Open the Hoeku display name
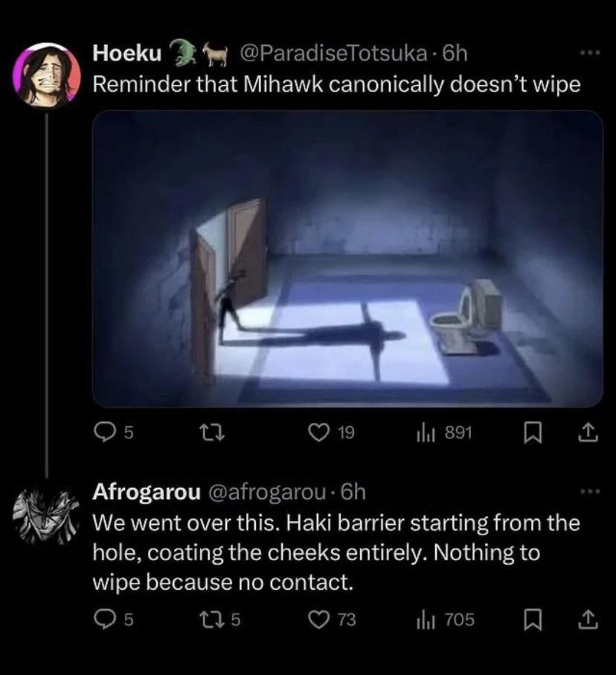Screen dimensions: 616x675 pos(127,53)
